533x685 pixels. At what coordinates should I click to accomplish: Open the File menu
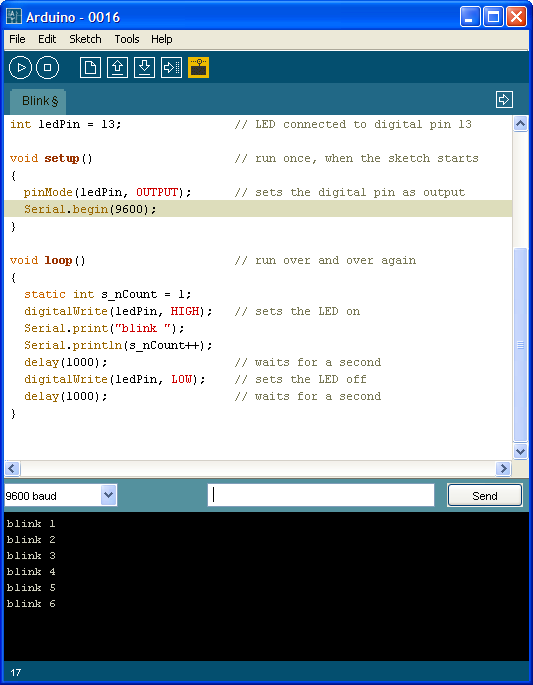17,39
